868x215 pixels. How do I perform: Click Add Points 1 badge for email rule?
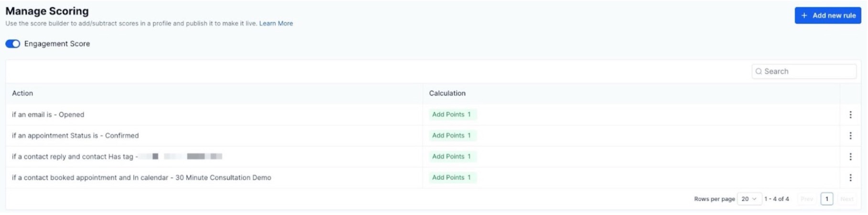point(451,115)
